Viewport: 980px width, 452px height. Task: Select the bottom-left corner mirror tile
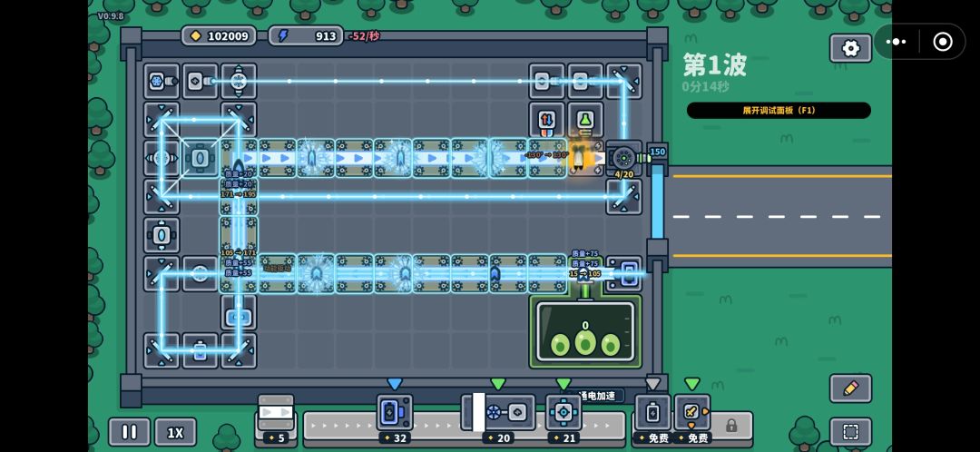click(162, 350)
